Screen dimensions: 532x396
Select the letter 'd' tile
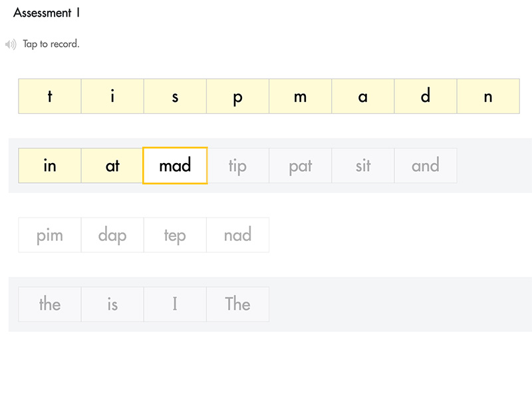[425, 97]
